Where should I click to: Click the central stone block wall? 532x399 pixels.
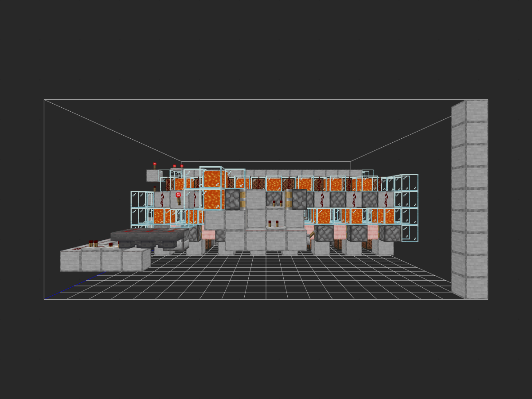point(265,220)
